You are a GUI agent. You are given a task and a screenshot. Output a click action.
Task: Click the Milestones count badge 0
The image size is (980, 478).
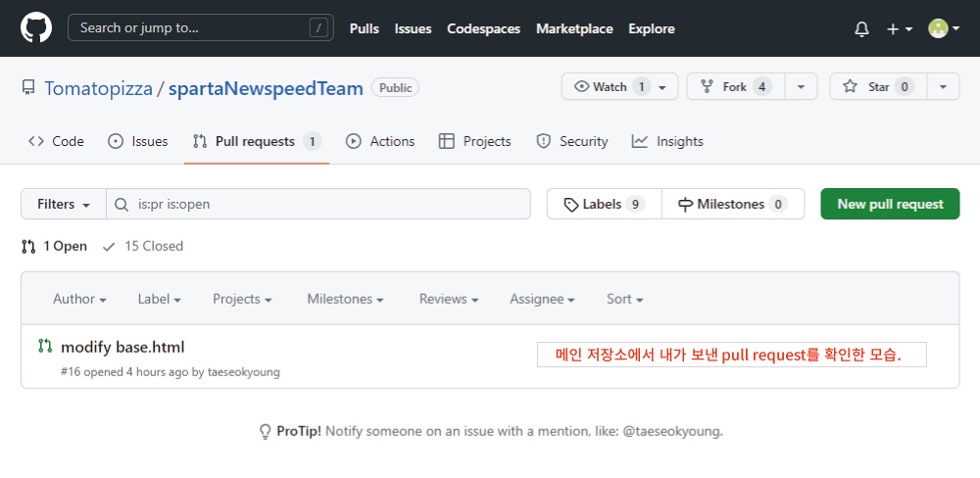coord(777,205)
